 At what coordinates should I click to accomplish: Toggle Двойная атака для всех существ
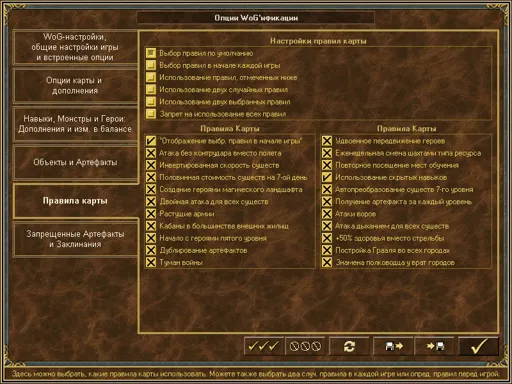coord(151,202)
